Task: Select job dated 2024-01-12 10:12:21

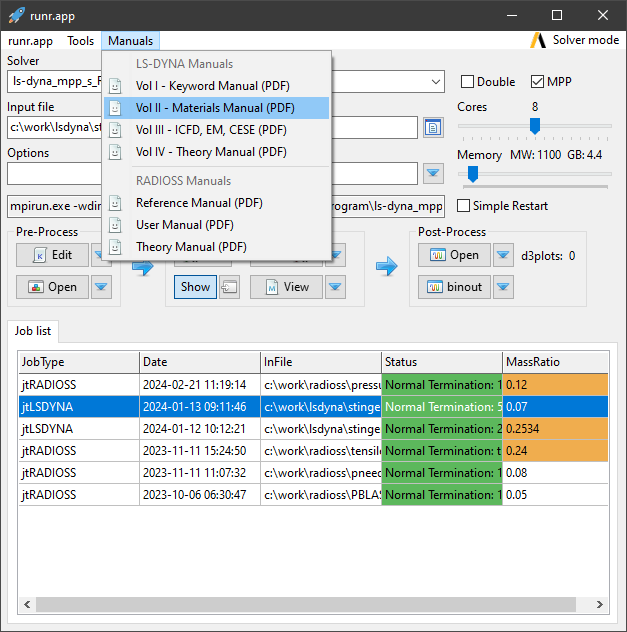Action: [313, 429]
